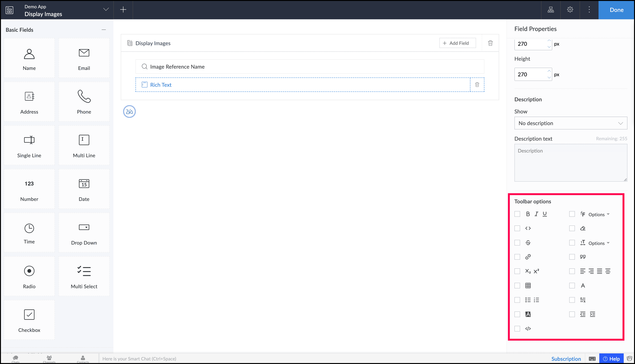Click the plus icon in top bar

click(123, 10)
